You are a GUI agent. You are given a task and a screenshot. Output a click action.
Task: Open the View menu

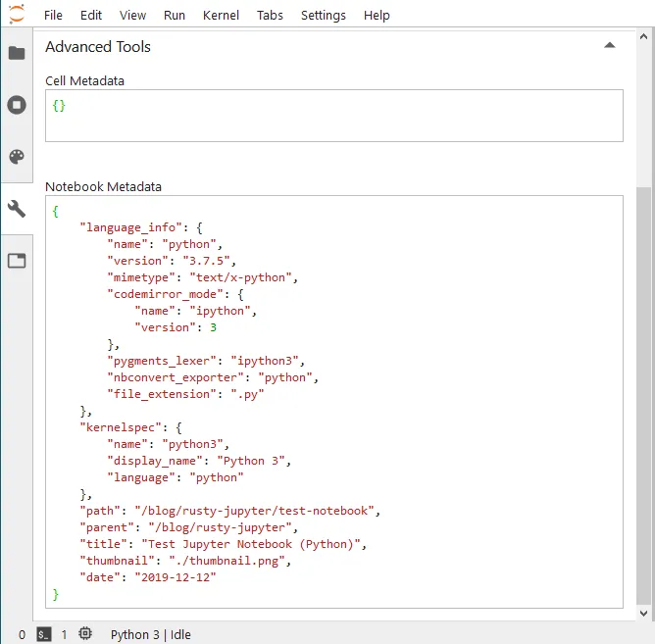tap(132, 16)
